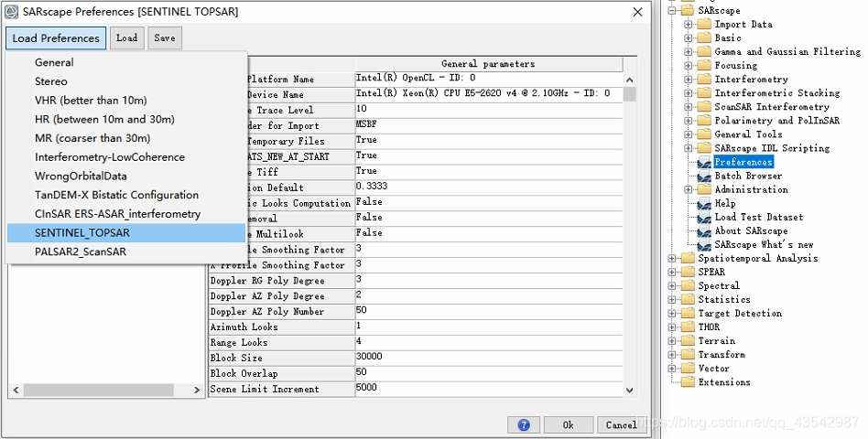
Task: Click the Scene Limit Increment value 5000
Action: 489,388
